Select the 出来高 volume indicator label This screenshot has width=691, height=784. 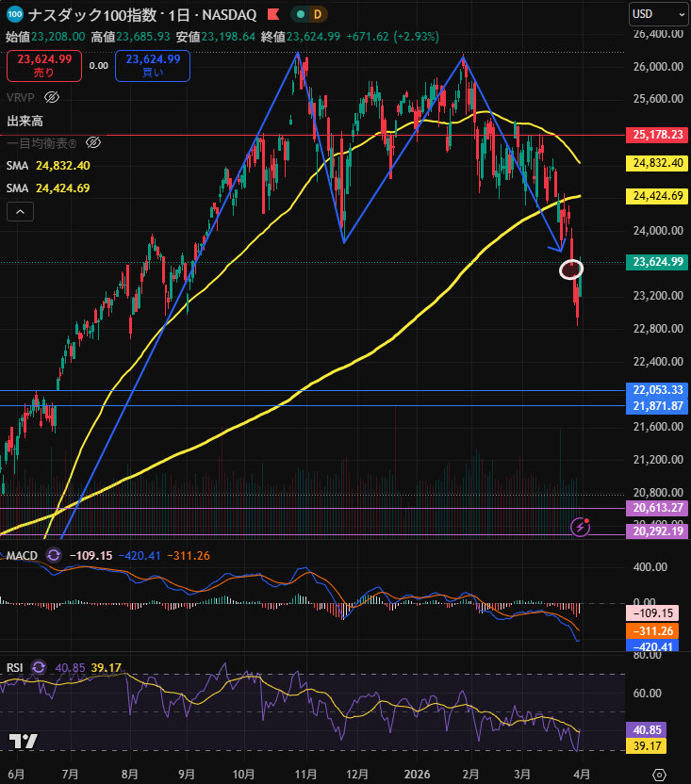point(25,121)
